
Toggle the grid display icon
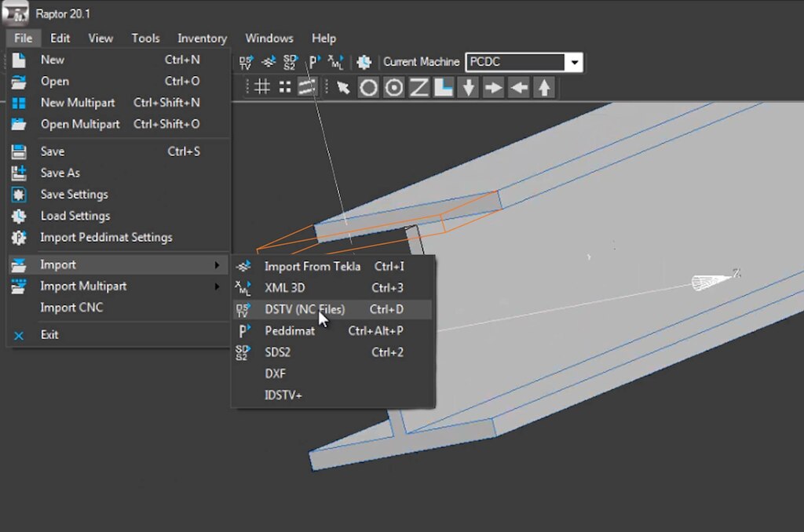tap(262, 87)
